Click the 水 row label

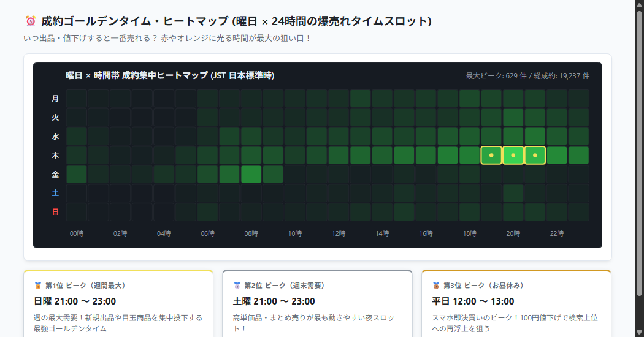pyautogui.click(x=55, y=136)
